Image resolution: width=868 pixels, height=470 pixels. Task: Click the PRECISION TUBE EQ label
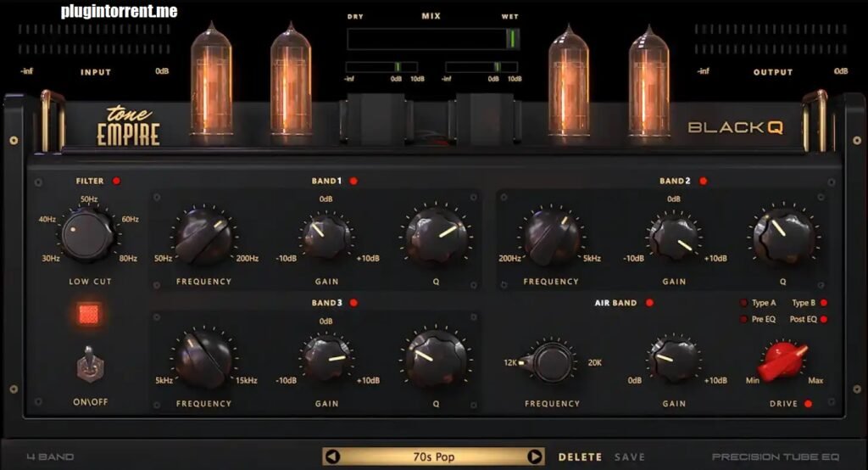(x=776, y=456)
